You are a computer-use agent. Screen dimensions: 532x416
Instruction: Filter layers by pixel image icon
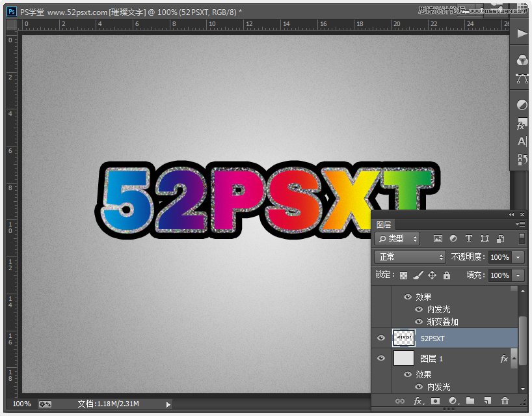(438, 239)
